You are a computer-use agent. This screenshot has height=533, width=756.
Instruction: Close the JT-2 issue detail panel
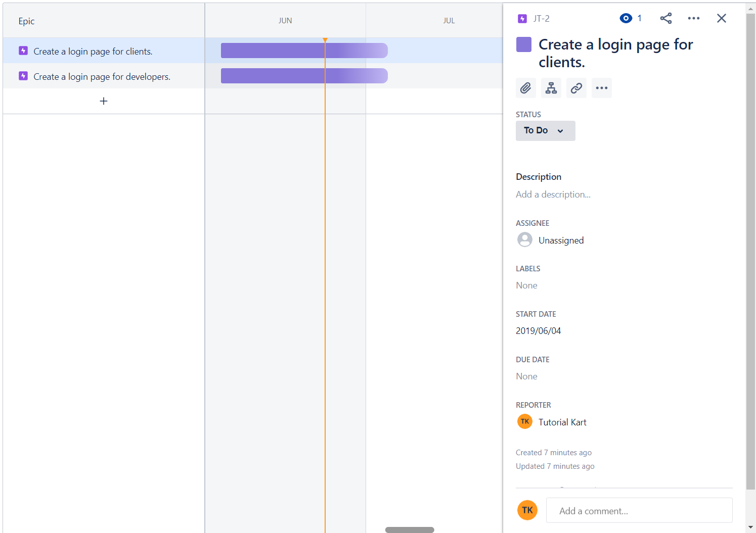(722, 18)
